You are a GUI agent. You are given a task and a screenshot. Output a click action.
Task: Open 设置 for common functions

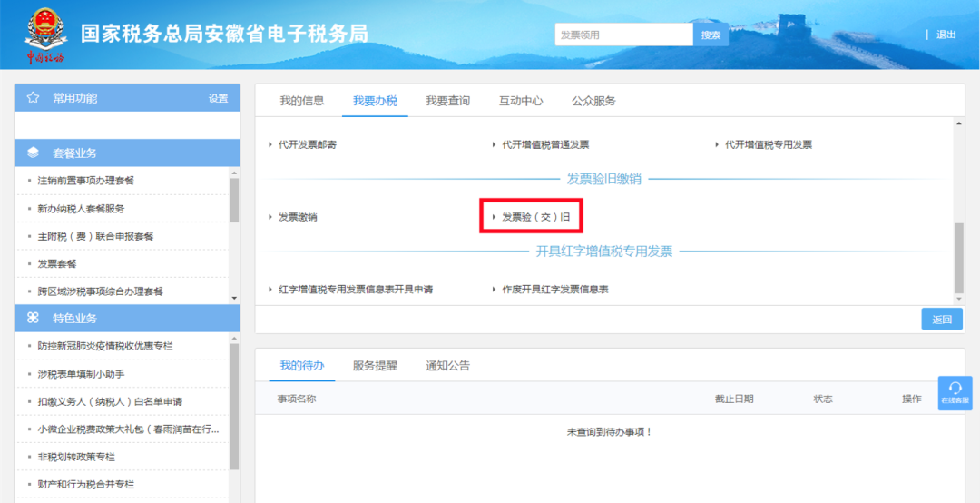tap(218, 98)
